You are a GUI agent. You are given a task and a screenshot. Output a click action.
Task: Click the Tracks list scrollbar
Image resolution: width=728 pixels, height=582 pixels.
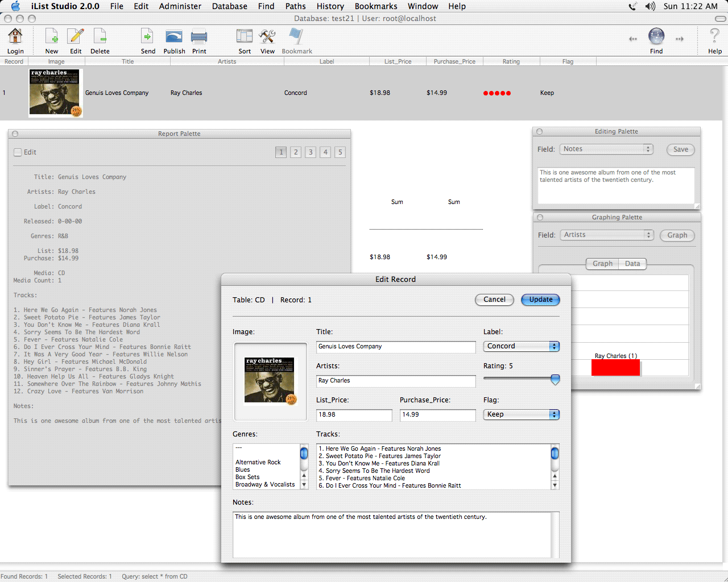click(555, 467)
